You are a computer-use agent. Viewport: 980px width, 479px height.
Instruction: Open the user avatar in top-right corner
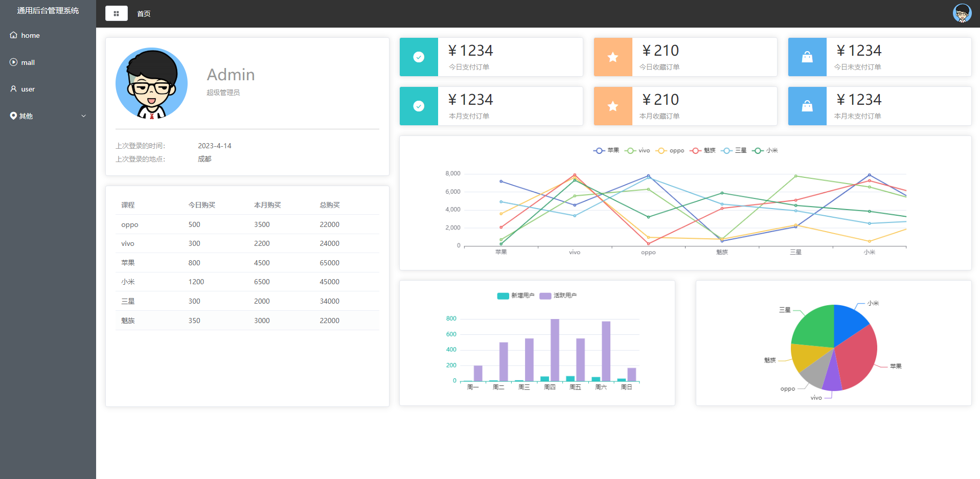pos(962,13)
